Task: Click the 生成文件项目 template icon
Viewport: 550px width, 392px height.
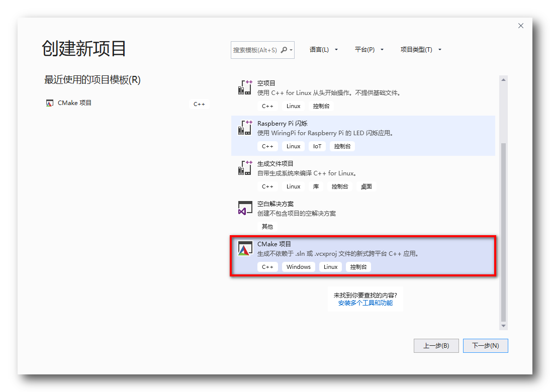Action: pos(245,168)
